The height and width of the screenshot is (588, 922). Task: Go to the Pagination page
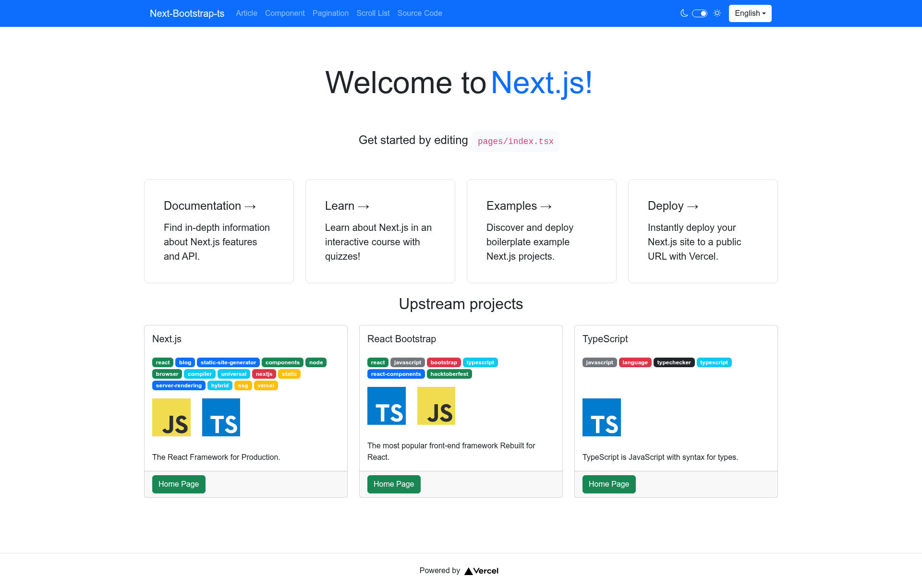330,13
